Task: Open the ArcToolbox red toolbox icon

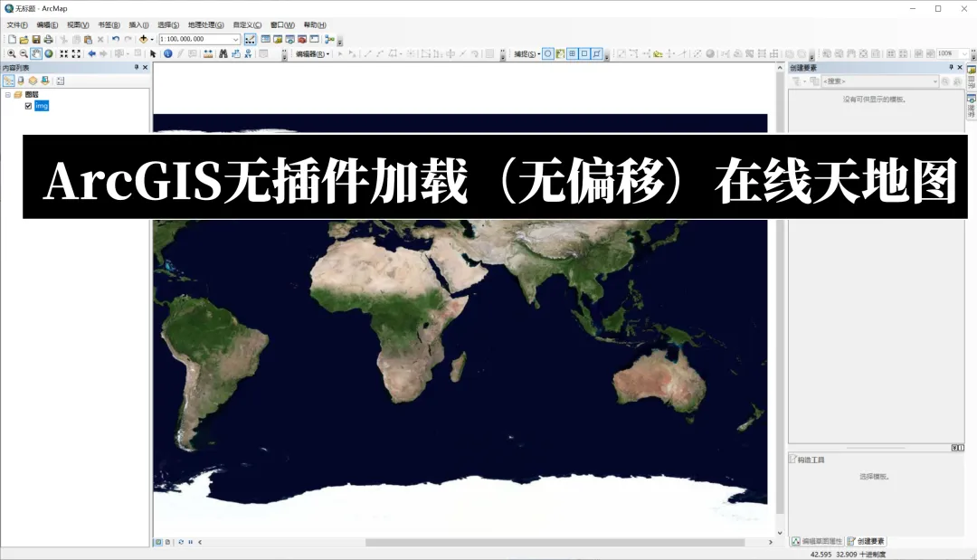Action: point(302,39)
